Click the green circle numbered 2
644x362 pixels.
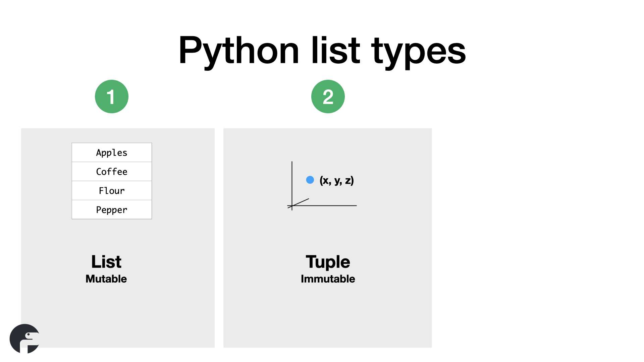328,97
